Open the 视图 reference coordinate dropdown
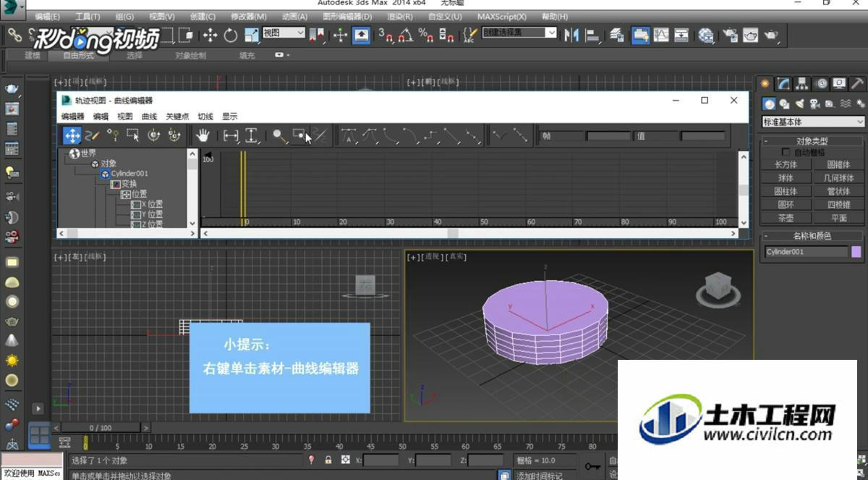The width and height of the screenshot is (868, 480). tap(284, 33)
